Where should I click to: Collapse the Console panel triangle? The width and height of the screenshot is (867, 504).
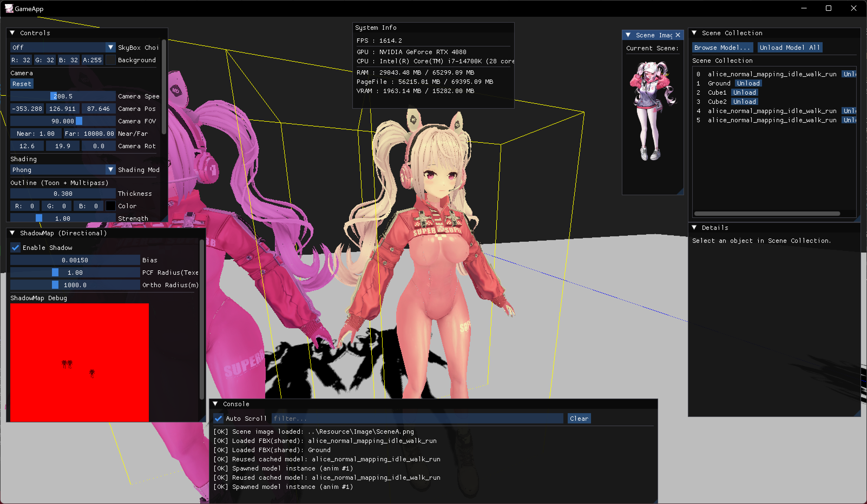coord(215,404)
